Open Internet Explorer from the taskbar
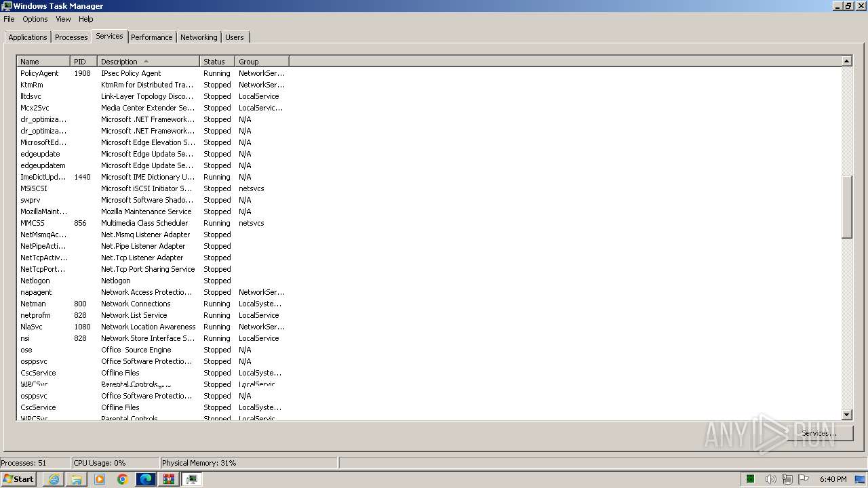868x488 pixels. point(54,479)
